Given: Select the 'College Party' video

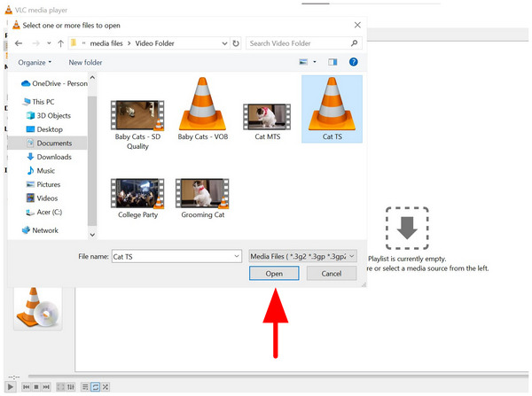Looking at the screenshot, I should click(137, 198).
